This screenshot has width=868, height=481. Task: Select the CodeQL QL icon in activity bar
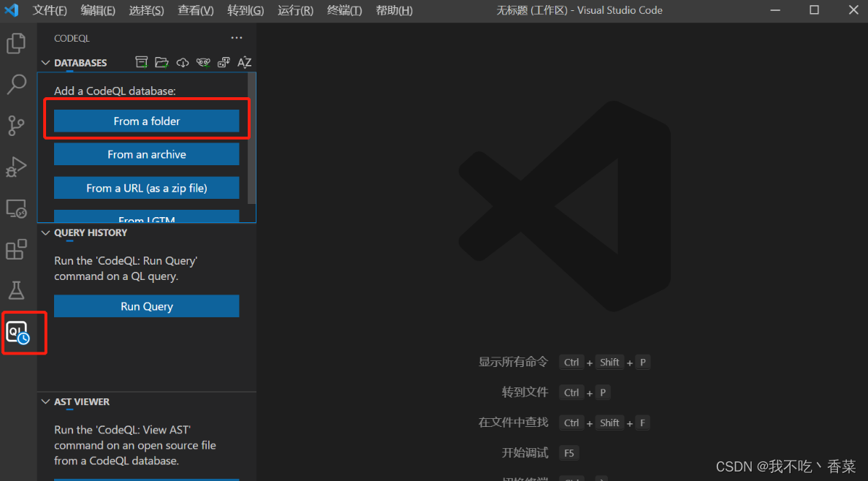pos(17,332)
